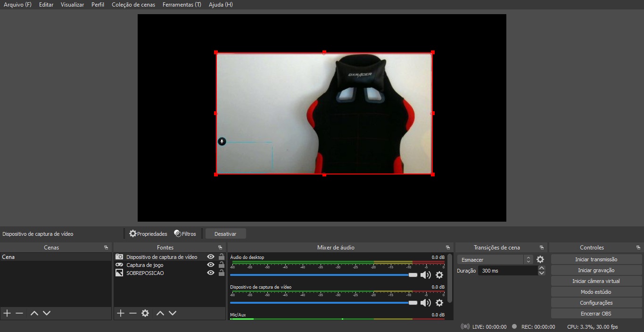Open the Ferramentas (T) menu
The image size is (644, 332).
point(182,5)
